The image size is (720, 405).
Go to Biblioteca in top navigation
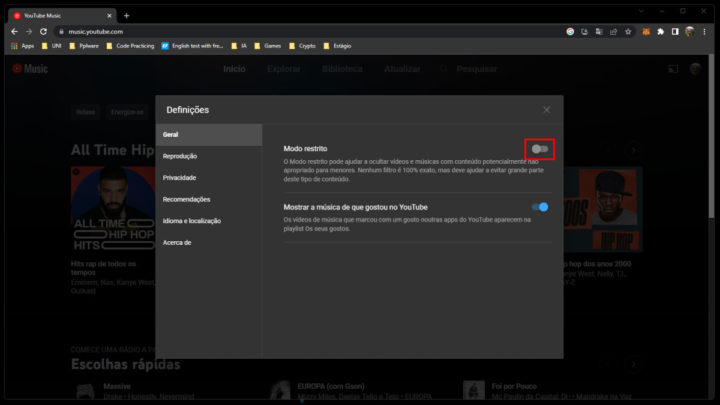point(342,69)
